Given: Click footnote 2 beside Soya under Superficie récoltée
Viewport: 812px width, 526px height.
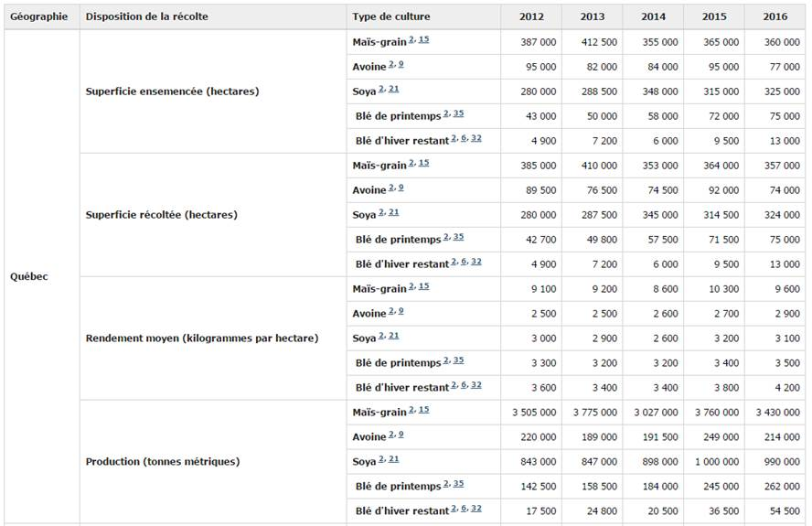Looking at the screenshot, I should (x=381, y=212).
